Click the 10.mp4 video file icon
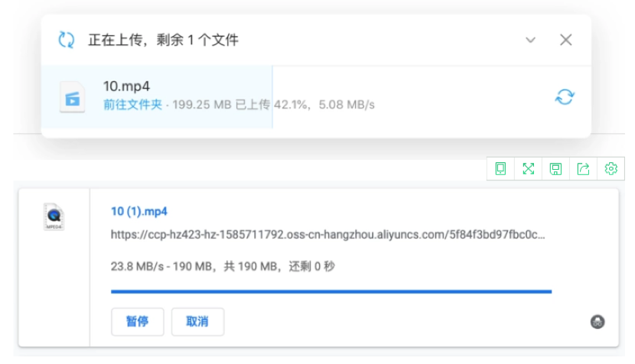This screenshot has height=364, width=635. click(x=73, y=97)
